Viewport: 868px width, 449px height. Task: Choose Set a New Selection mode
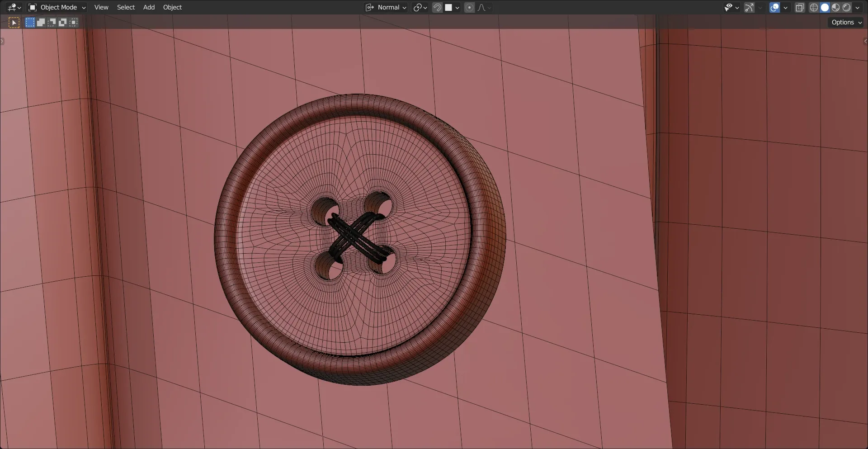click(x=30, y=22)
